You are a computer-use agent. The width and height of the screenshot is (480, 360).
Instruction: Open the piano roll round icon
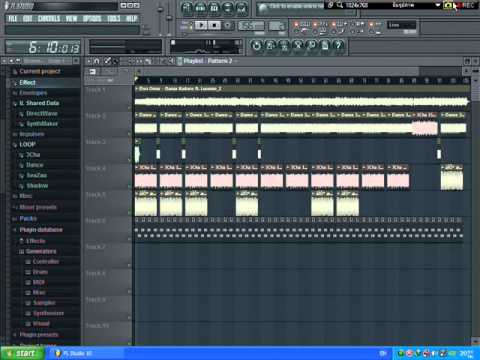click(x=214, y=8)
